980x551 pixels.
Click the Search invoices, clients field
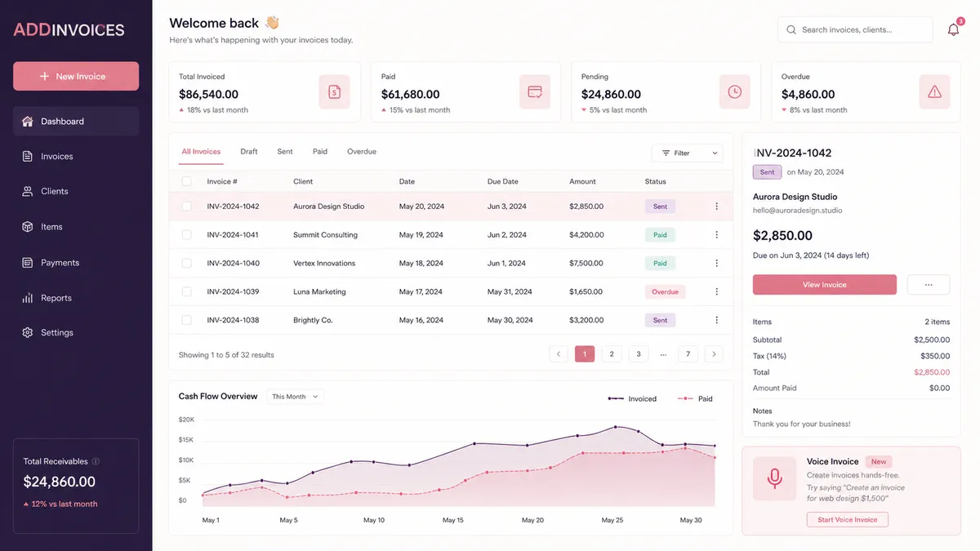pyautogui.click(x=855, y=29)
